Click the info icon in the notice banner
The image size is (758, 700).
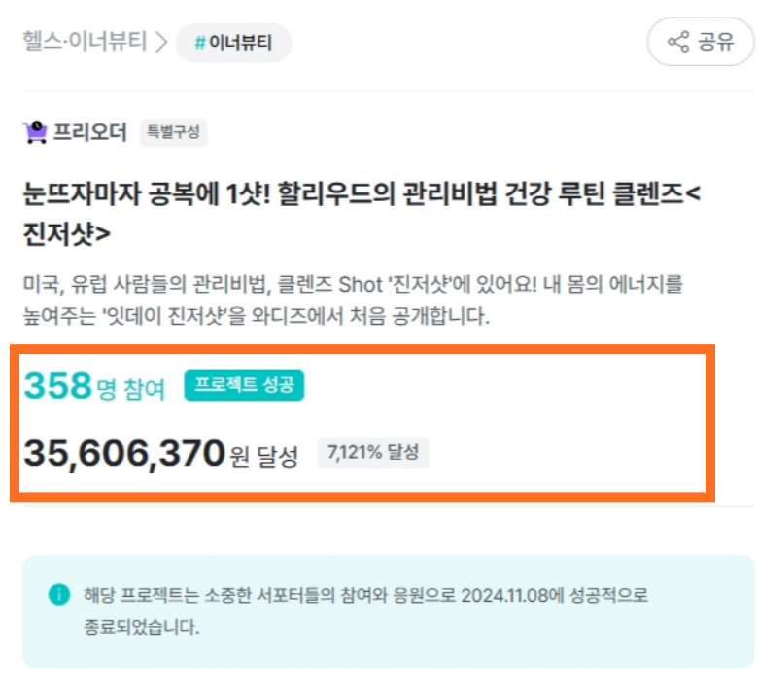[x=59, y=594]
